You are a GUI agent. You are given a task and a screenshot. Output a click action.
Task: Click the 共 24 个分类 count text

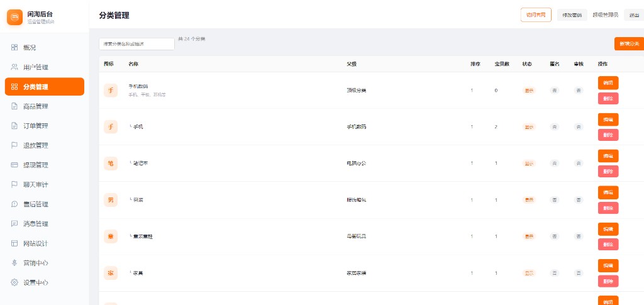tap(191, 39)
